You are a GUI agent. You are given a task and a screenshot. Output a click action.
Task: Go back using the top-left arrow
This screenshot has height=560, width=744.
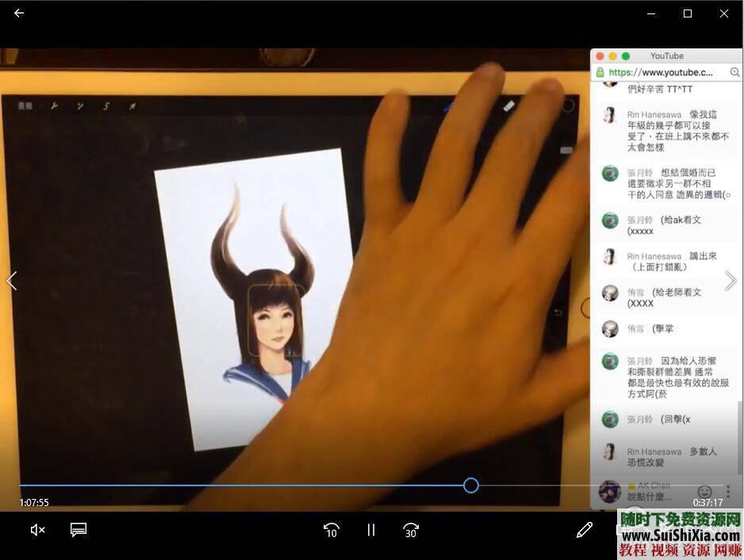(x=19, y=13)
